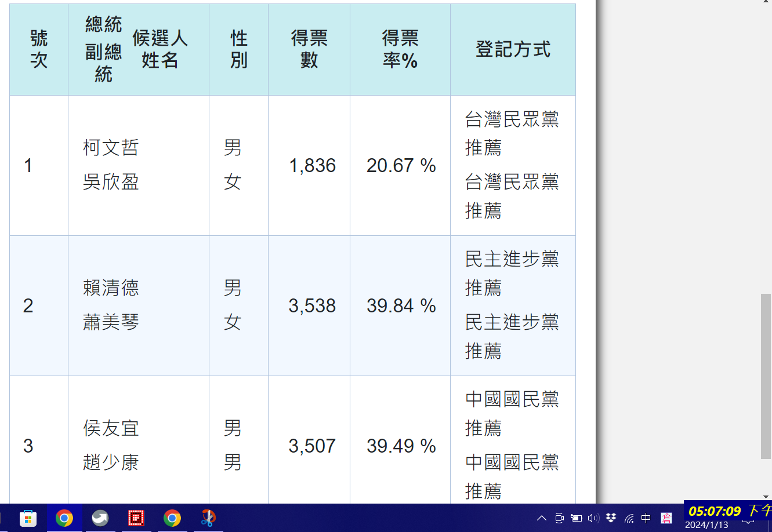Open the Chrome icon next to the Snipping Tool
The image size is (772, 532).
tap(172, 518)
